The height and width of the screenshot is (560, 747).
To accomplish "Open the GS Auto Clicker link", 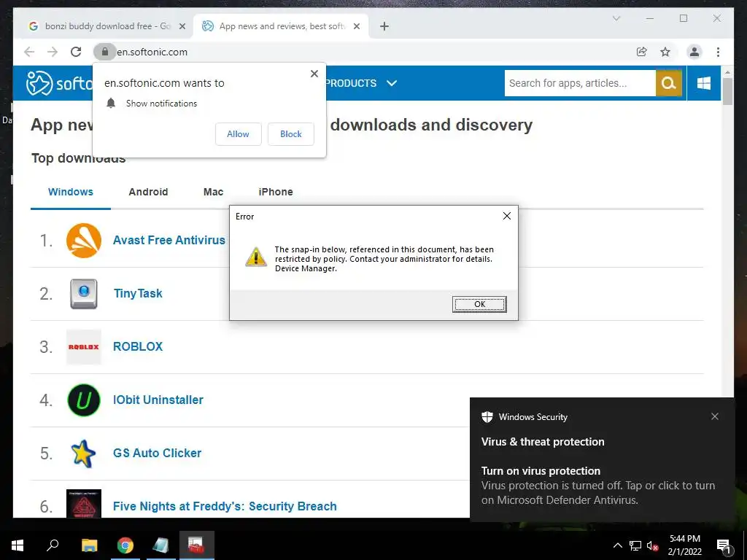I will click(158, 454).
